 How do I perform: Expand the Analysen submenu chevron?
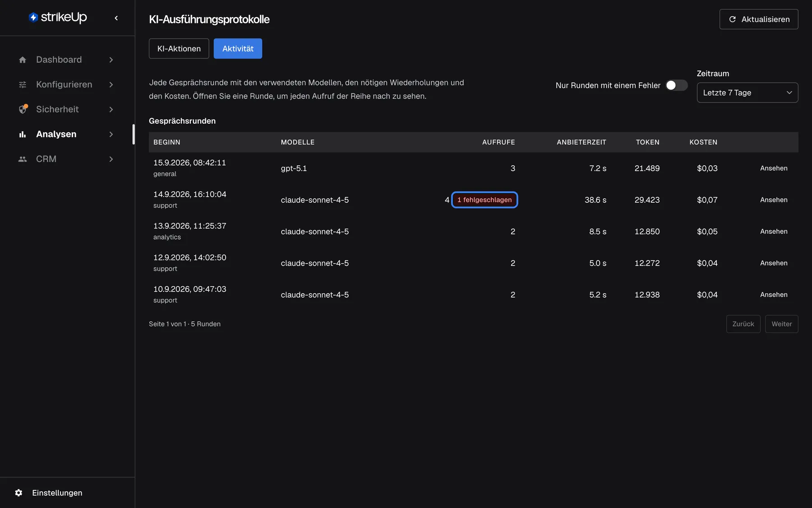point(111,134)
